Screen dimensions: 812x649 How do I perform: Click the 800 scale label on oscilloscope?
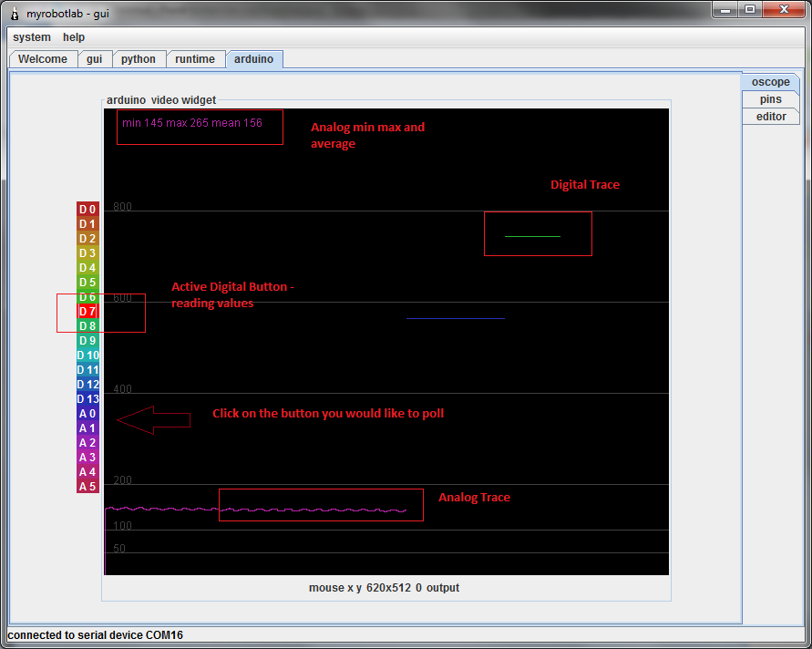(x=122, y=207)
